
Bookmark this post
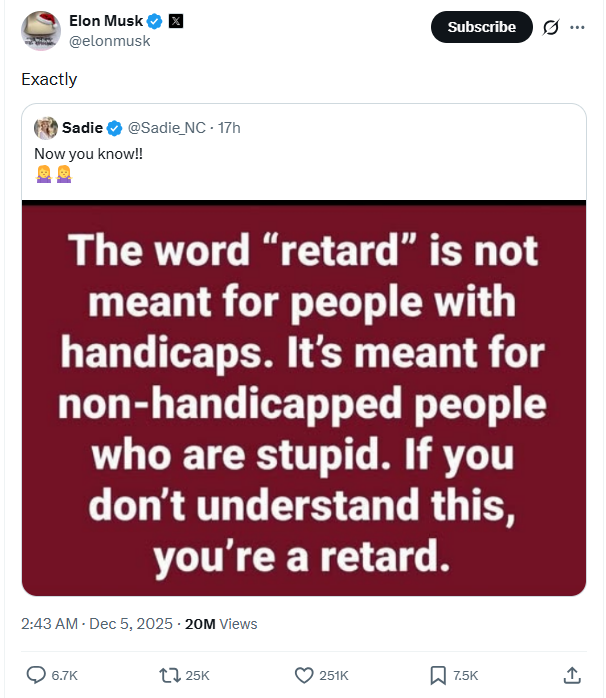pyautogui.click(x=437, y=675)
